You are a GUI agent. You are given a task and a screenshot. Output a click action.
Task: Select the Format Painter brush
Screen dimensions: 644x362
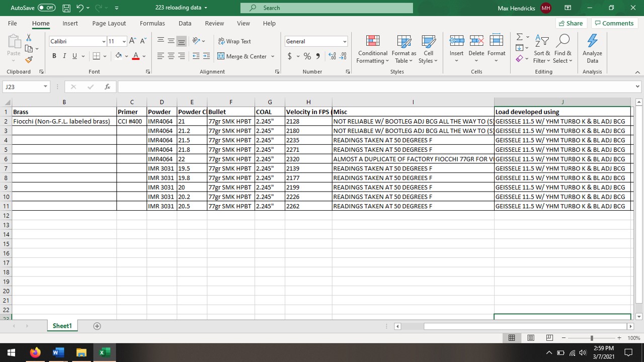click(29, 59)
